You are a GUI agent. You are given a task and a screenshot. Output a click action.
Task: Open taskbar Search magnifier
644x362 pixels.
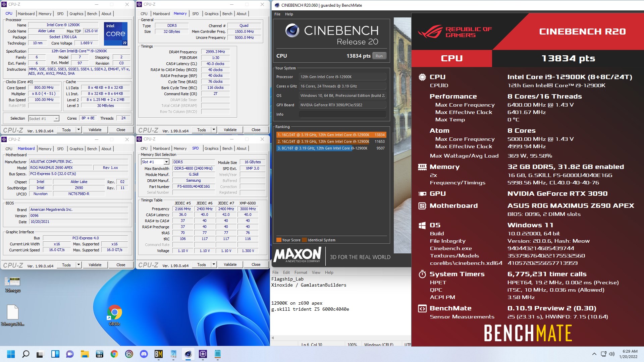point(25,354)
